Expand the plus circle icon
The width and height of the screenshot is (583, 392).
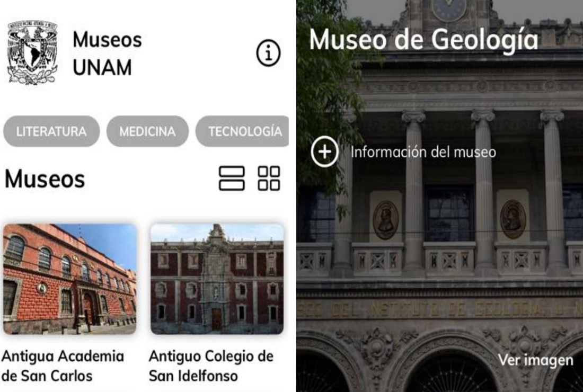[x=324, y=152]
